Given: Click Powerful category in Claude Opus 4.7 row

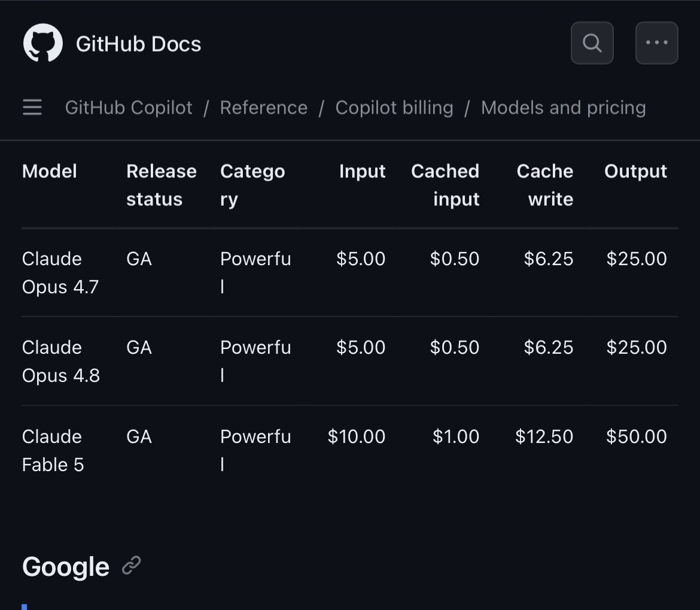Looking at the screenshot, I should coord(255,272).
